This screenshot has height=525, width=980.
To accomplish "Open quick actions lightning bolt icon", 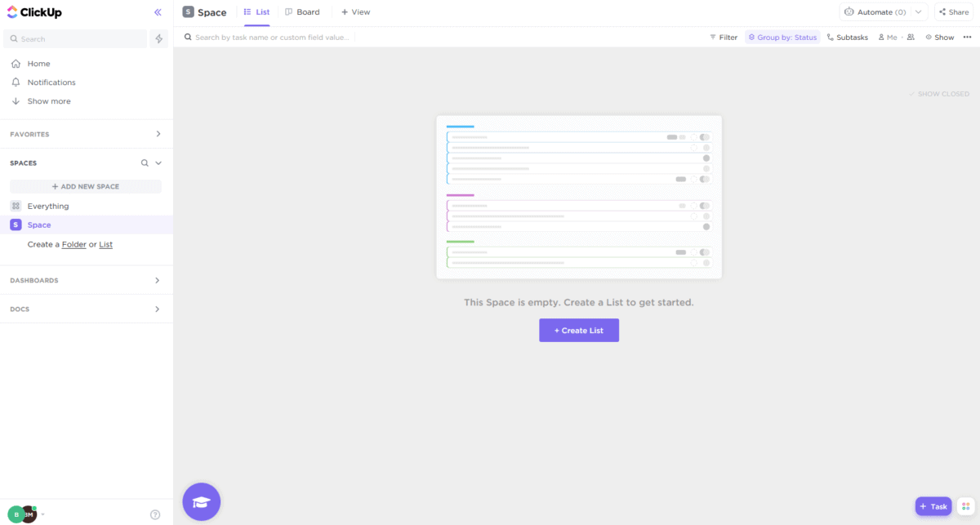I will 158,38.
